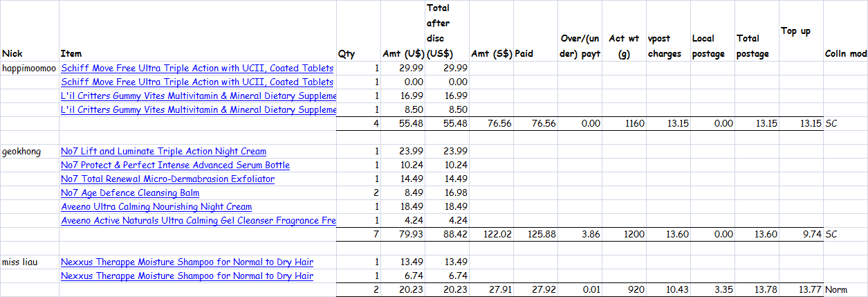Click the 'Amt (U$)' header cell
Image resolution: width=868 pixels, height=297 pixels.
(403, 31)
